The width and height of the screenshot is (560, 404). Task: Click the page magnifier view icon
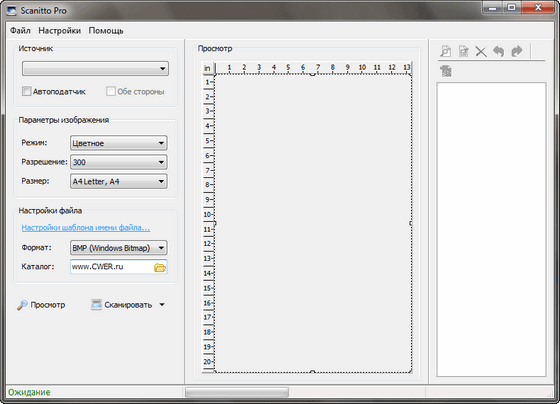[x=445, y=51]
